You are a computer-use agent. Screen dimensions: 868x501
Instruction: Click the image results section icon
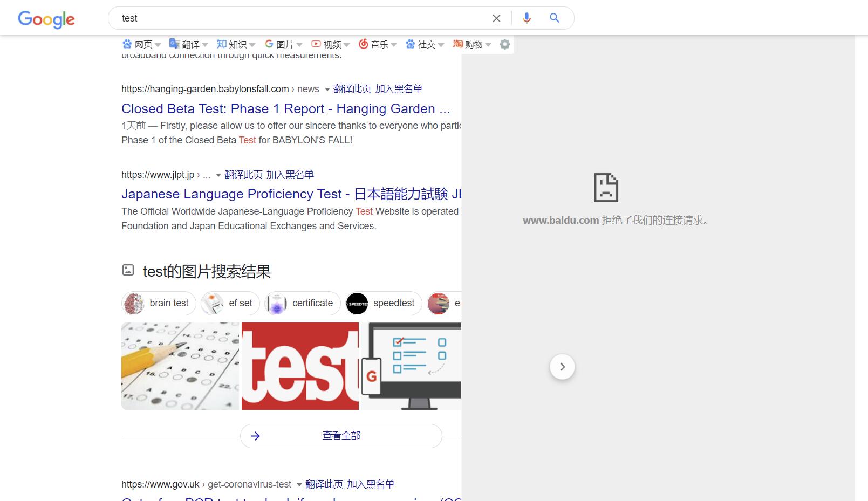point(128,270)
